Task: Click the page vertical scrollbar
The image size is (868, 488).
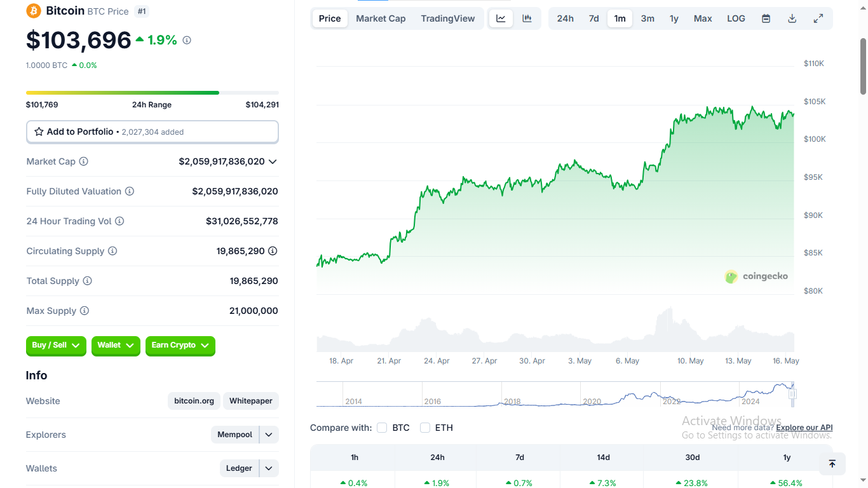Action: pos(863,67)
